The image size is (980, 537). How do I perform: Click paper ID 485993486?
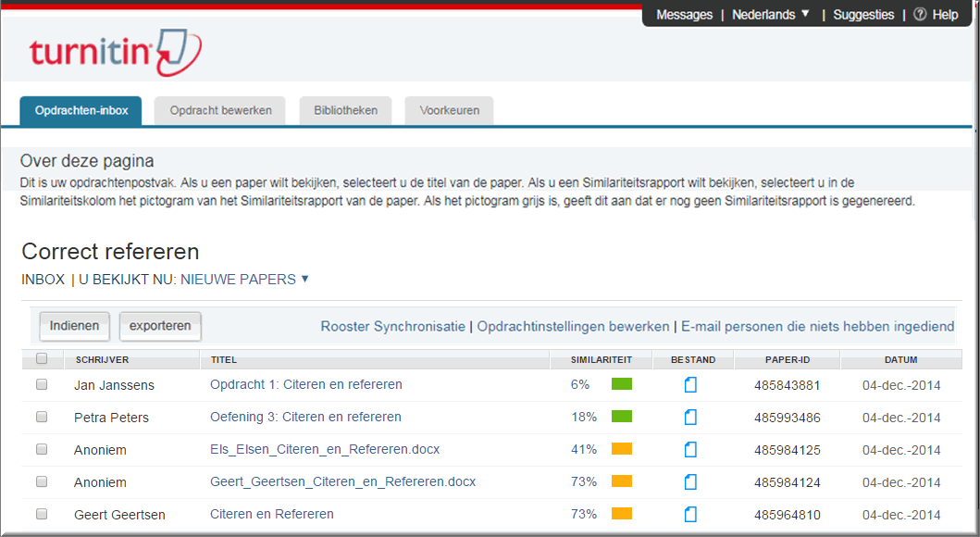click(787, 418)
